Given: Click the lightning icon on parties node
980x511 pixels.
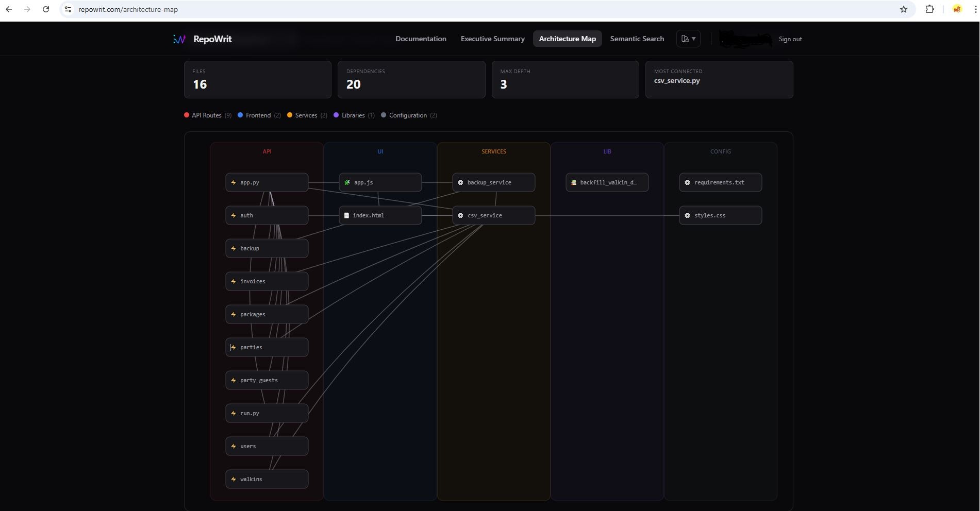Looking at the screenshot, I should pos(234,347).
